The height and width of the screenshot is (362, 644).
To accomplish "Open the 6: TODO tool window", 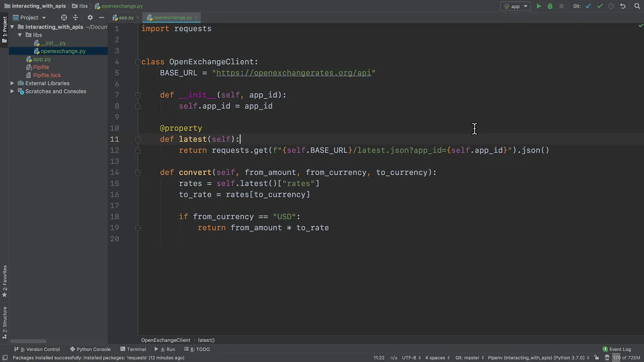I will click(x=197, y=349).
